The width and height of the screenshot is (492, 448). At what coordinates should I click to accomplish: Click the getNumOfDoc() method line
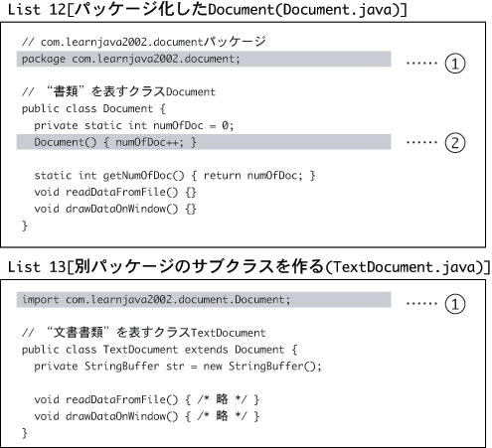click(175, 176)
